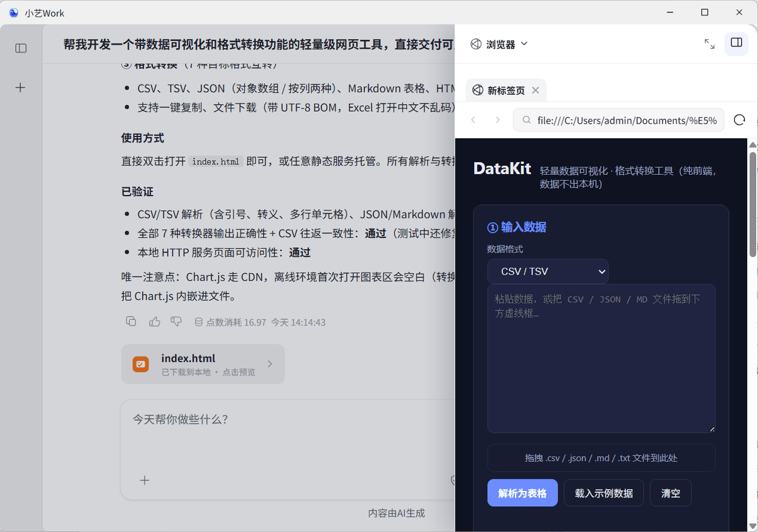The width and height of the screenshot is (758, 532).
Task: Go back in the embedded browser
Action: pos(473,120)
